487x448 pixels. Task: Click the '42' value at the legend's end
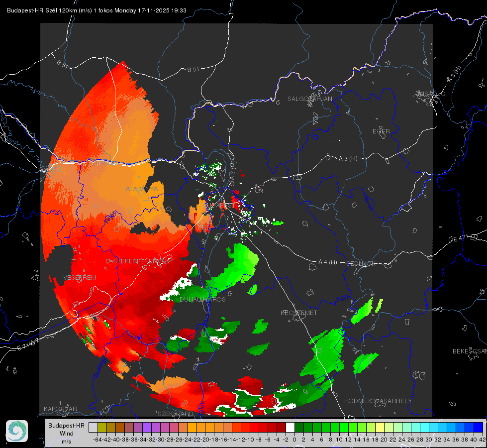(x=483, y=440)
